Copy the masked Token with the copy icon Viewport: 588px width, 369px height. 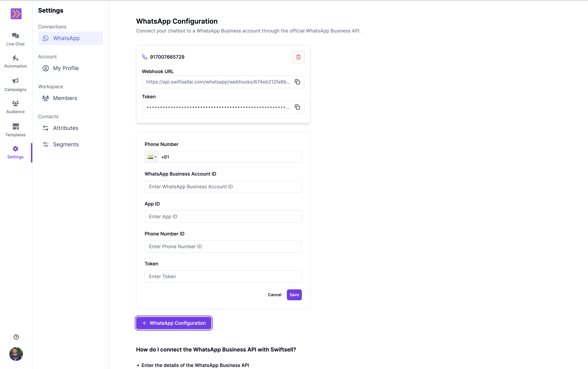297,107
